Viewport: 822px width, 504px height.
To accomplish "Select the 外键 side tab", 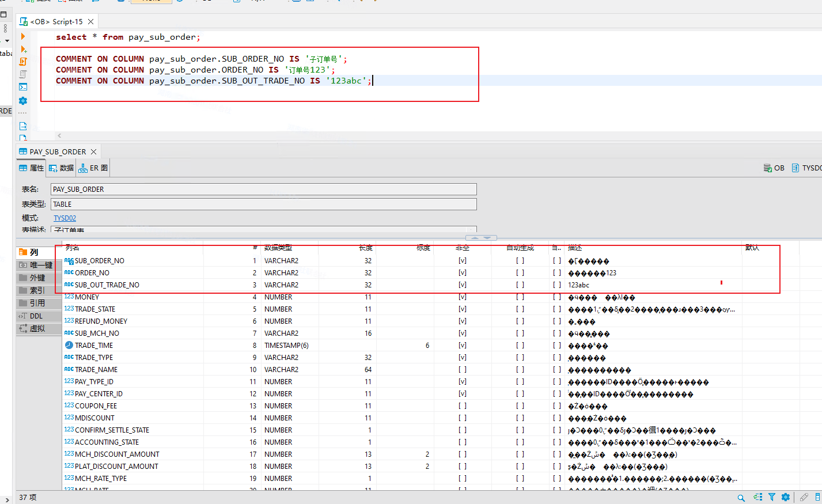I will 39,278.
